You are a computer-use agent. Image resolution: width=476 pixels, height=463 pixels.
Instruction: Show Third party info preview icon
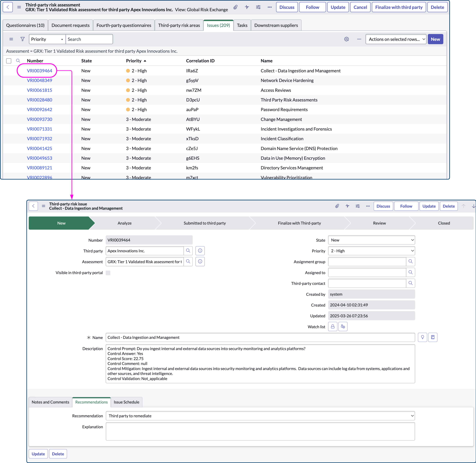[x=200, y=251]
